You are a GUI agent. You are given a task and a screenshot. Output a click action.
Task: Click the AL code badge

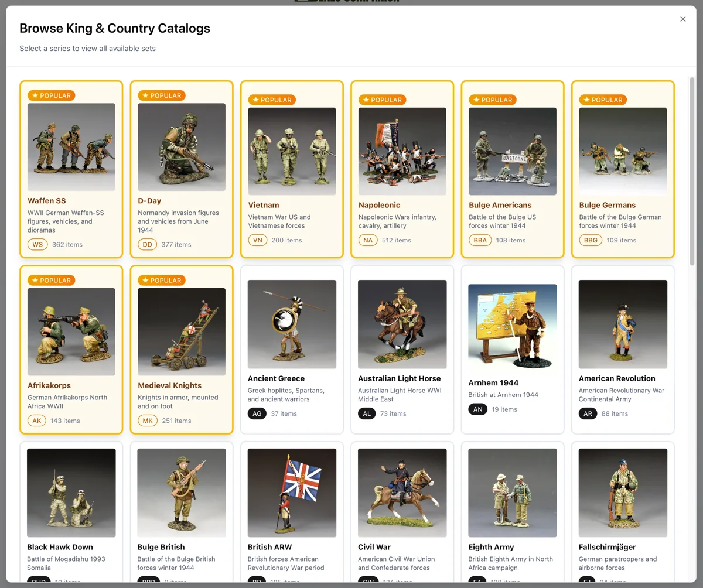click(367, 413)
